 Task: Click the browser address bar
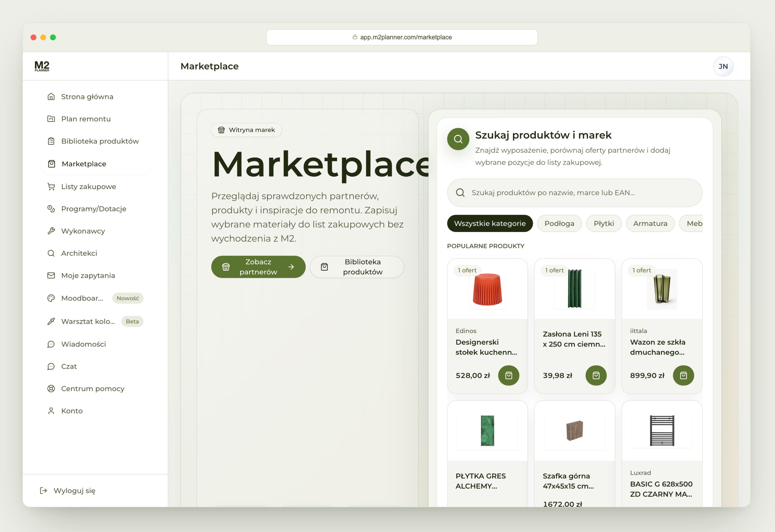click(402, 37)
